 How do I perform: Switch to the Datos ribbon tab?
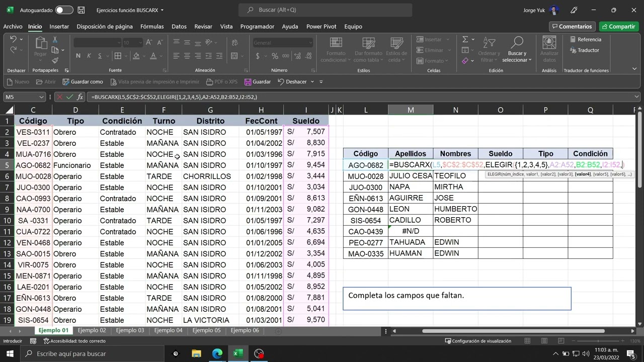[x=179, y=27]
